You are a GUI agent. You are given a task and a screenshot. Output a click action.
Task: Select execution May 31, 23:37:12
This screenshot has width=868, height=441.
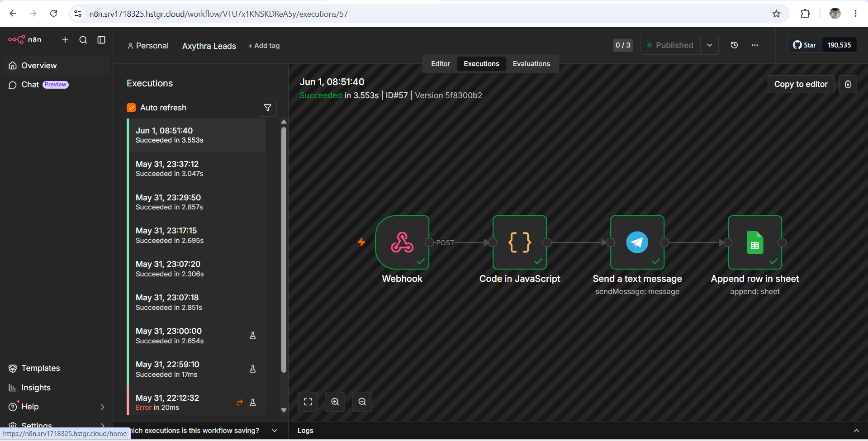(x=197, y=169)
